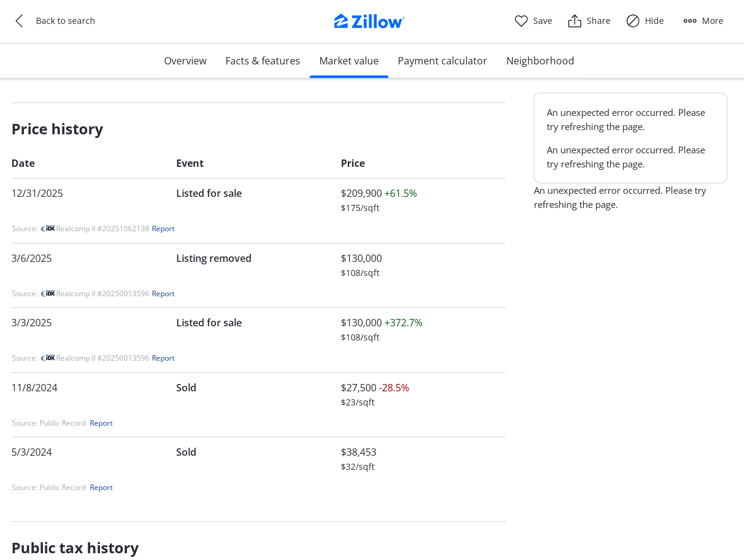
Task: Report the 5/3/2024 sold record
Action: [101, 487]
